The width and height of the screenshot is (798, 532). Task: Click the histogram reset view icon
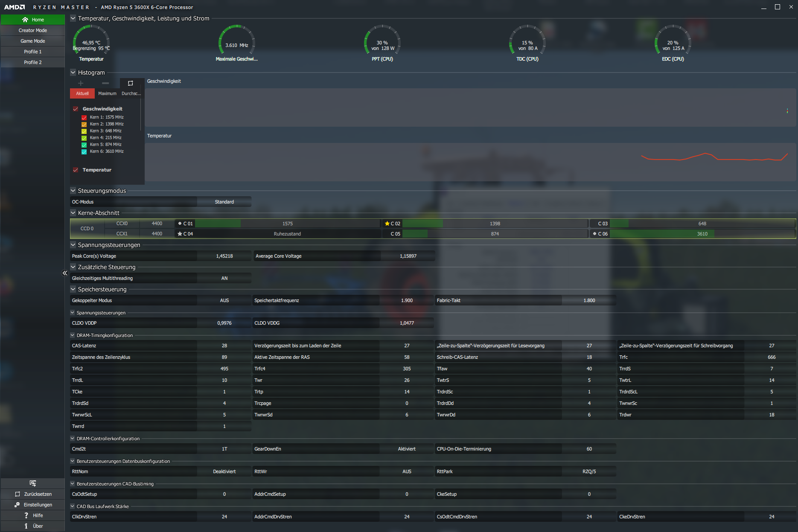click(x=131, y=83)
